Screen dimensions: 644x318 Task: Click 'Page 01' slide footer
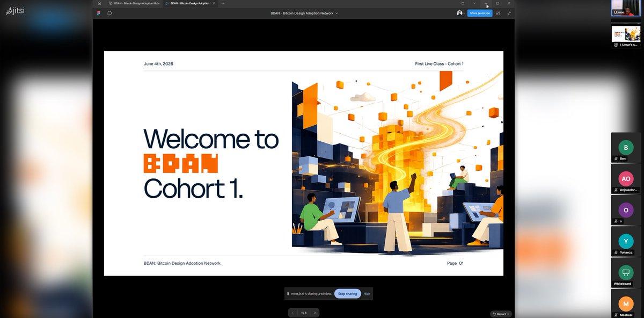coord(455,263)
